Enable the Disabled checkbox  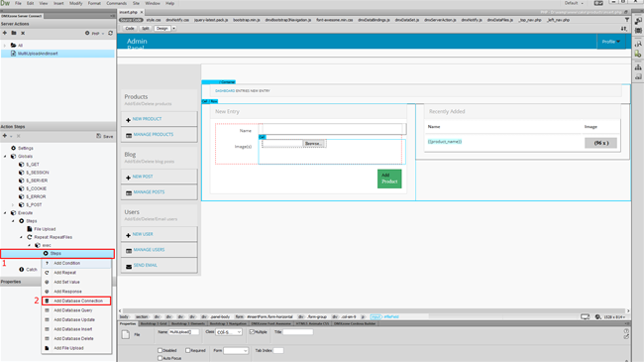161,350
